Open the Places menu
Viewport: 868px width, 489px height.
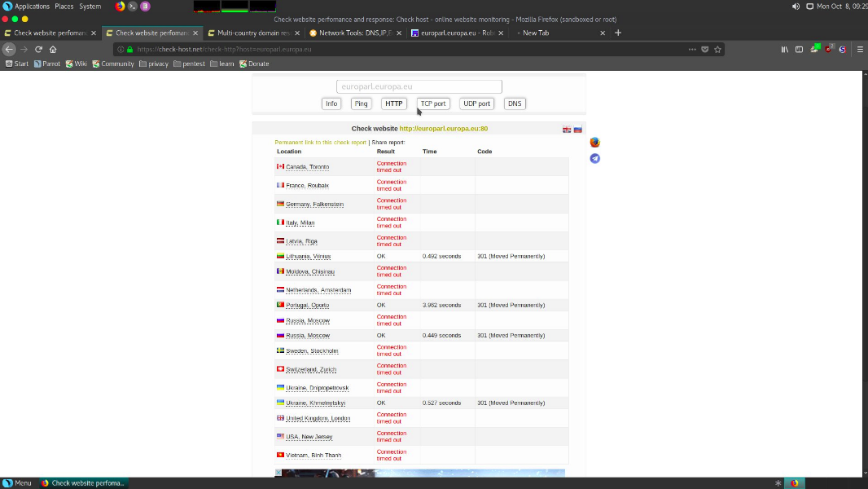tap(64, 6)
